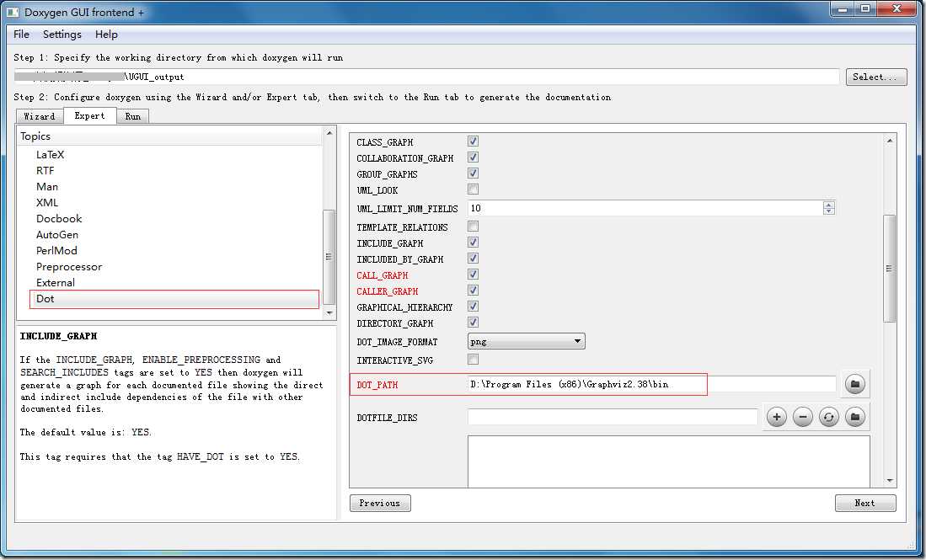This screenshot has width=926, height=560.
Task: Enable TEMPLATE_RELATIONS checkbox
Action: click(x=473, y=226)
